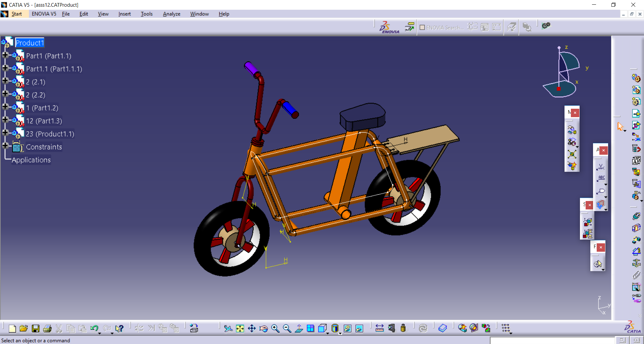Screen dimensions: 644x344
Task: Open the Analyze menu
Action: click(171, 14)
